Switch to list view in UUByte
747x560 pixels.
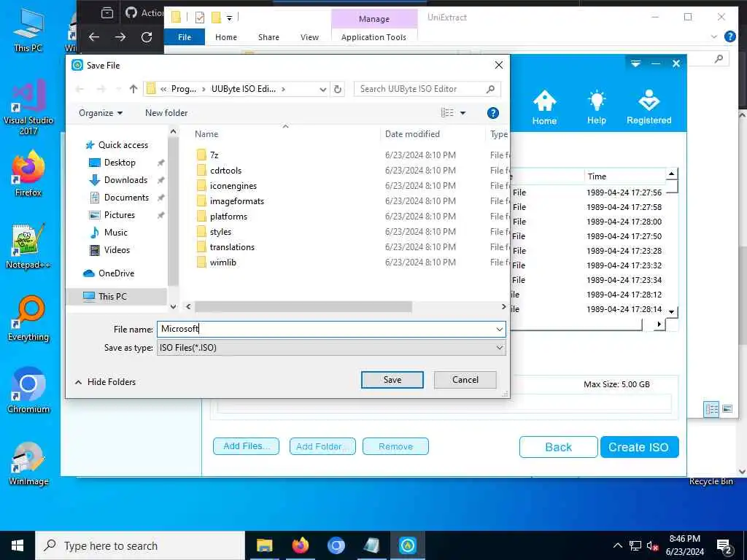[711, 409]
